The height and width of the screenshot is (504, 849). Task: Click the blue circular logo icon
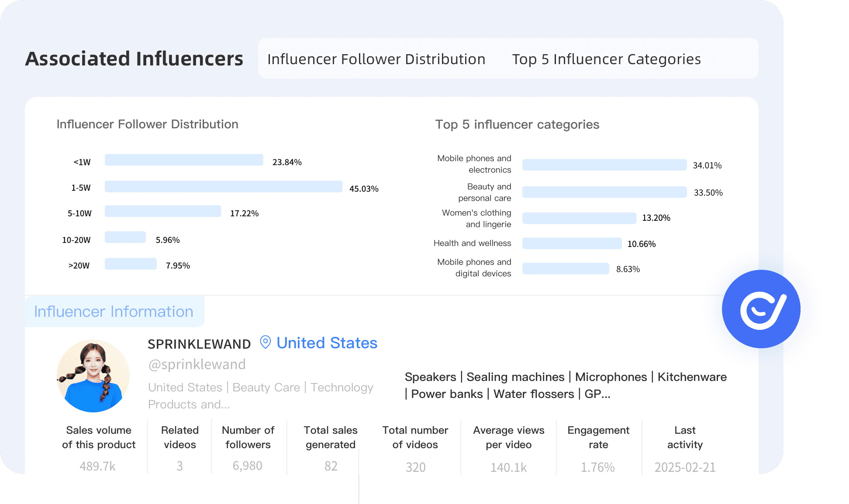761,309
